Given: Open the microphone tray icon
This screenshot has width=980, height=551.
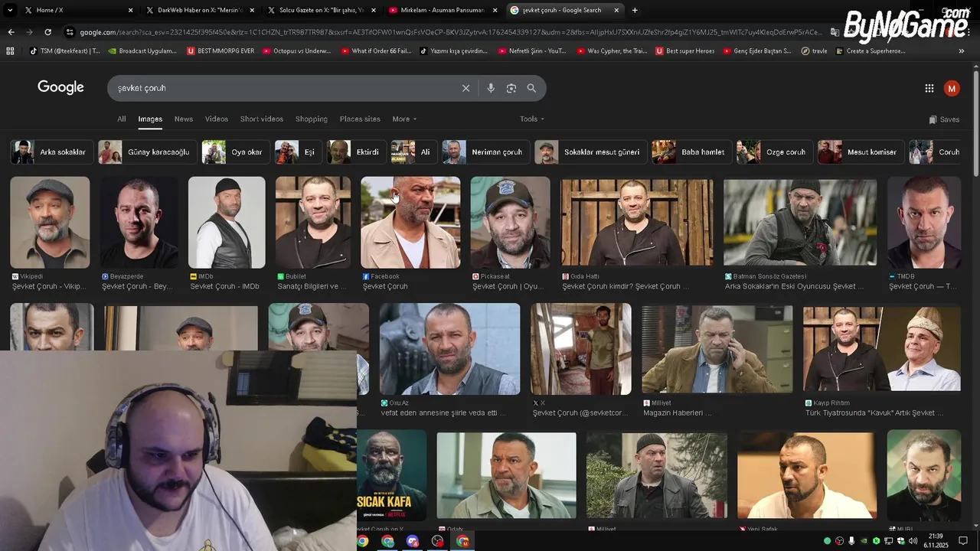Looking at the screenshot, I should [851, 541].
